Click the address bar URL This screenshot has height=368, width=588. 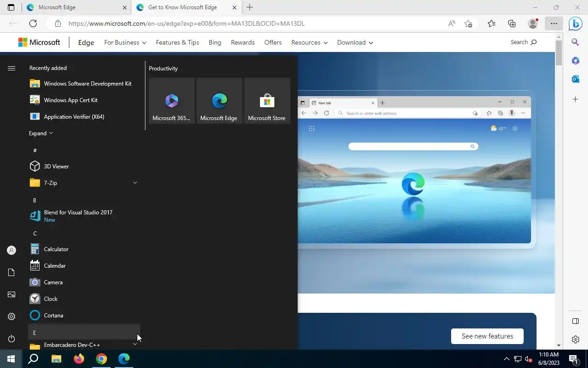pyautogui.click(x=187, y=23)
